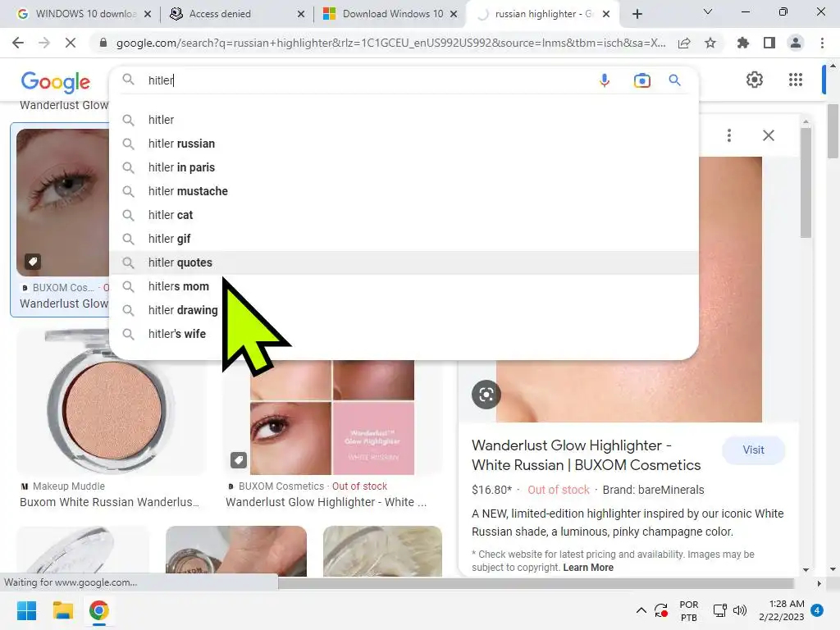Open clock showing 1:28 AM
The width and height of the screenshot is (840, 630).
click(x=782, y=610)
